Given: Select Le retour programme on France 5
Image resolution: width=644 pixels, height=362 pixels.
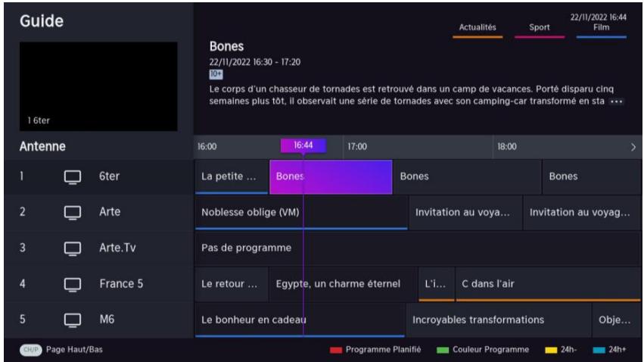Looking at the screenshot, I should [232, 284].
